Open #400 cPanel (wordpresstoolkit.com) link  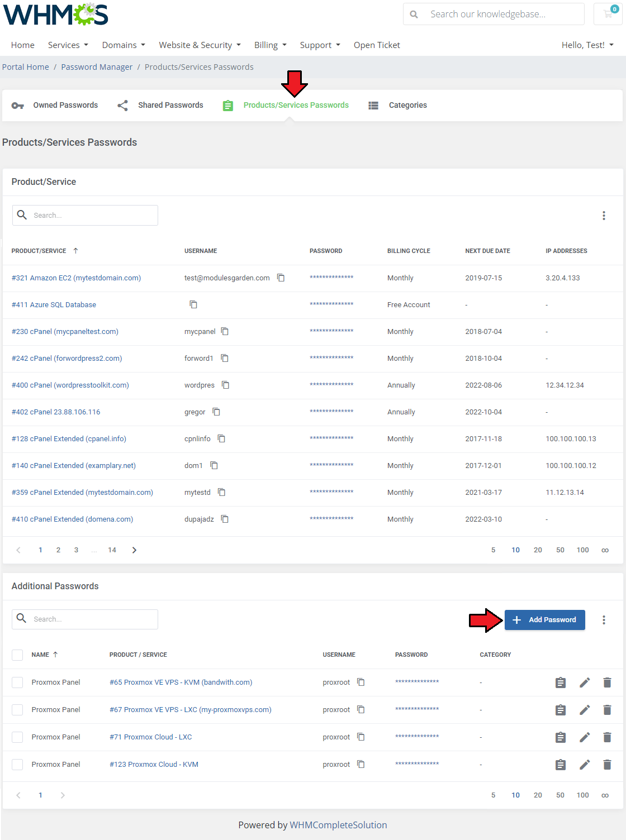click(70, 385)
